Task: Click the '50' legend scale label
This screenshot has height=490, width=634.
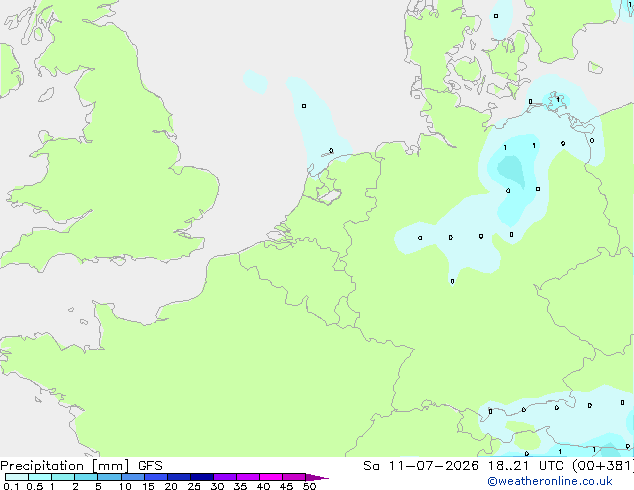Action: [309, 486]
